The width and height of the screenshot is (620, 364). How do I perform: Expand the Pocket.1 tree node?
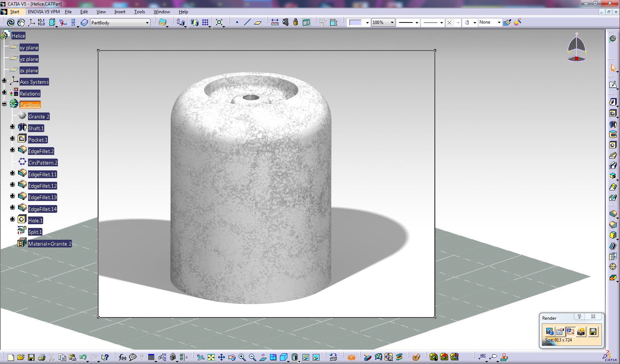point(12,138)
